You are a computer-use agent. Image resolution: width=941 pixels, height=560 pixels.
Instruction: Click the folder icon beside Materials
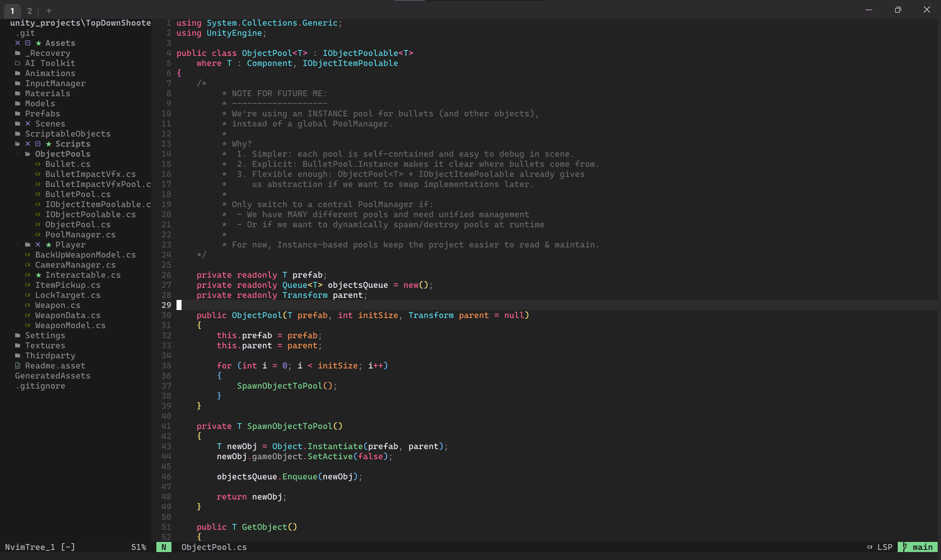(x=18, y=94)
